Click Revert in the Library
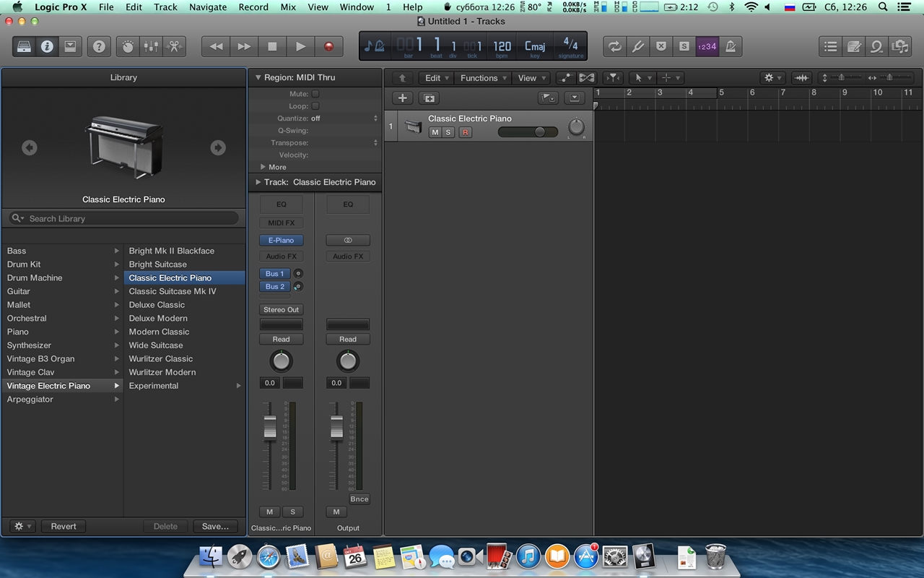This screenshot has width=924, height=578. pos(64,526)
